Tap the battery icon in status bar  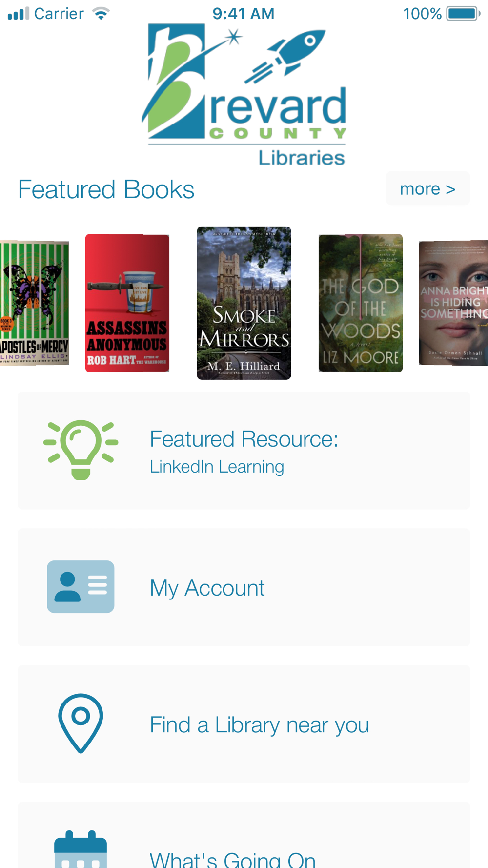464,14
